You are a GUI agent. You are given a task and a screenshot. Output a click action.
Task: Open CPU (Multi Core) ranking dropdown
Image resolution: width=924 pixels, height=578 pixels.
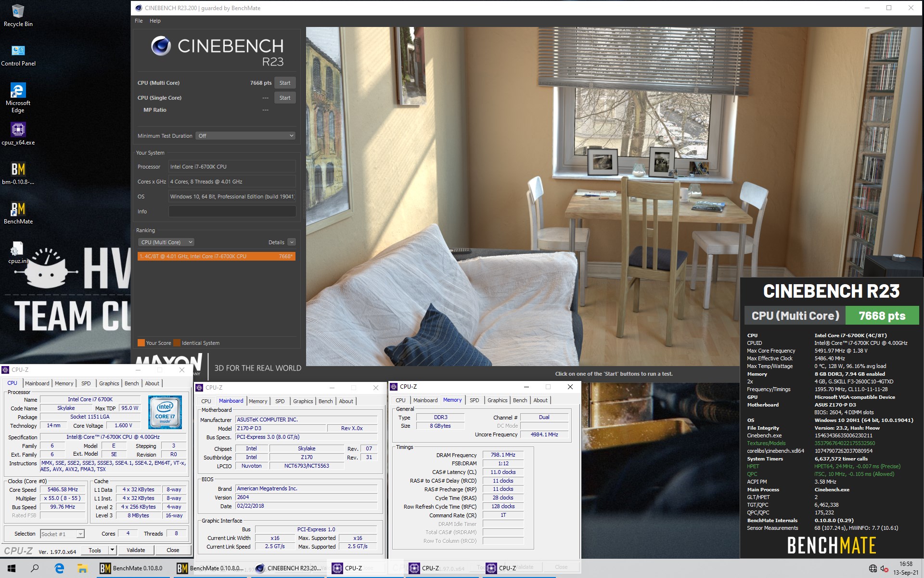[x=166, y=242]
